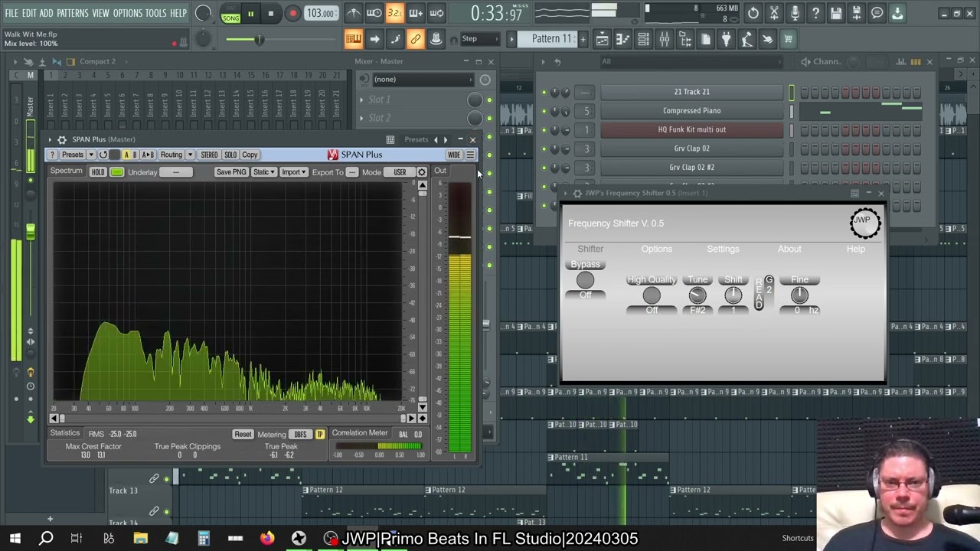Screen dimensions: 980x551
Task: Open the browser view icon
Action: (x=685, y=39)
